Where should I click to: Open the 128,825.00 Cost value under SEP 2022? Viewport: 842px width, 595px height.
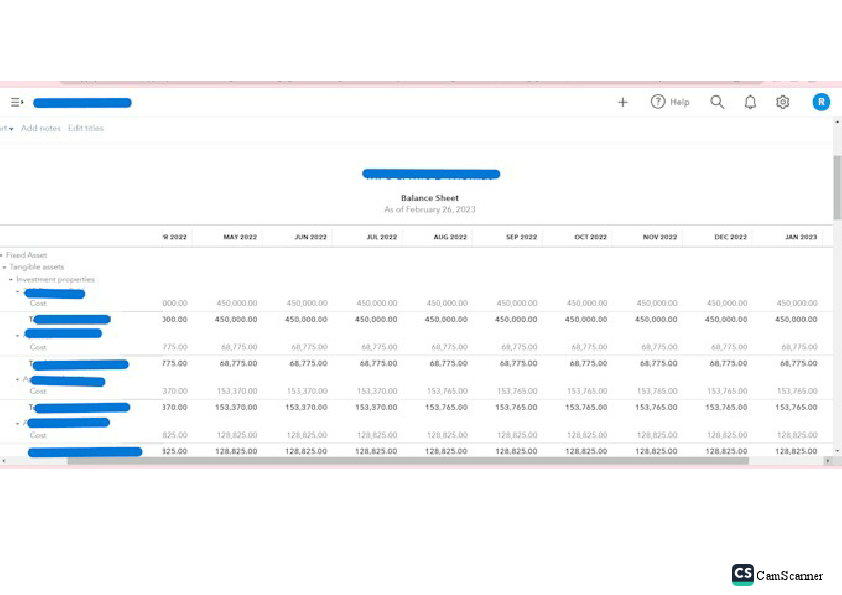[x=517, y=436]
